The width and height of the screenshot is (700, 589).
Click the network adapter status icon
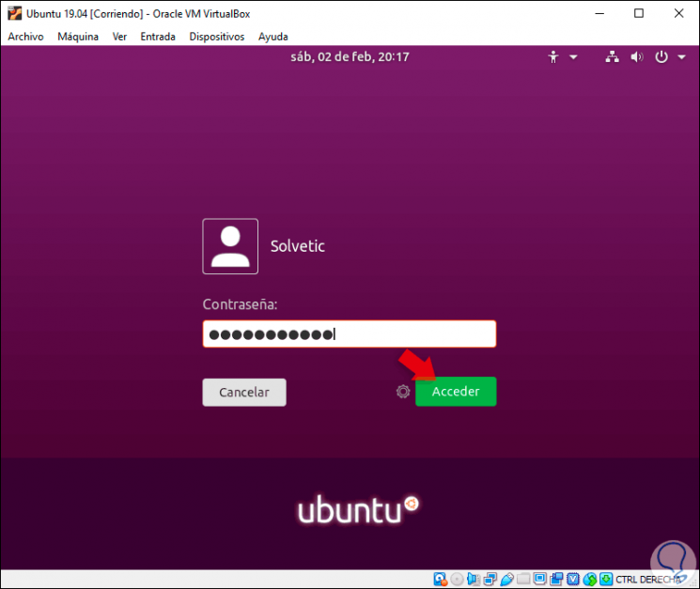pos(490,580)
